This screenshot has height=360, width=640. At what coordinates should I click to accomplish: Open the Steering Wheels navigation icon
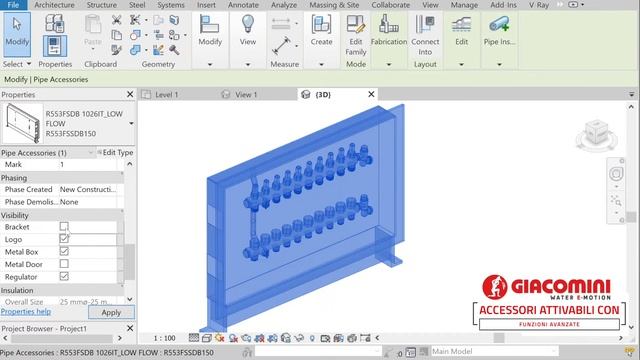pos(616,174)
